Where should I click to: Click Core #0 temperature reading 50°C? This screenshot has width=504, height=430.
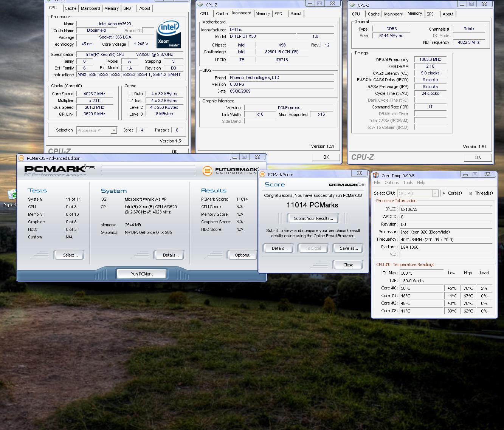click(x=422, y=288)
